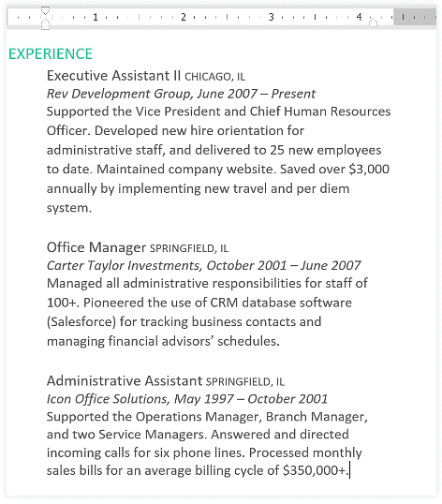Click the Administrative Assistant job title
Image resolution: width=442 pixels, height=504 pixels.
[125, 381]
